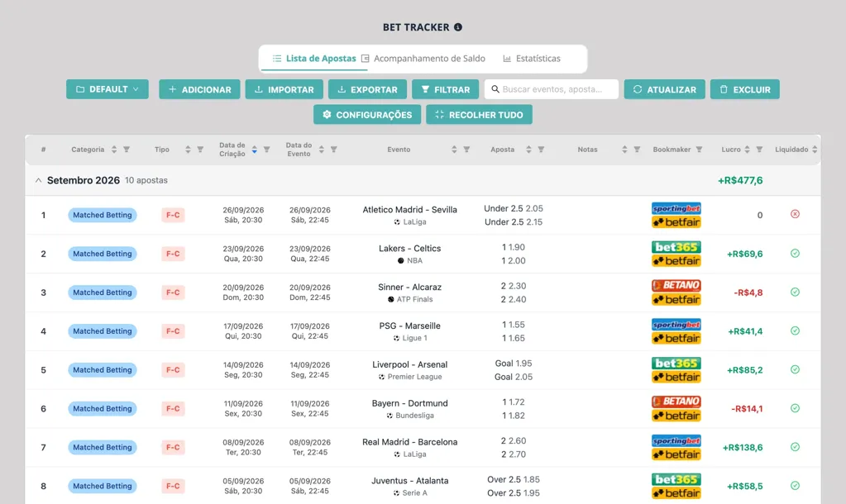846x504 pixels.
Task: Sort by Data de Criação column
Action: 254,150
